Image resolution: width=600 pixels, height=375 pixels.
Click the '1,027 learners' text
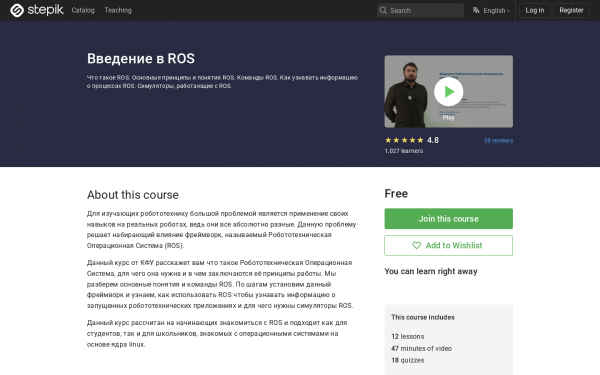click(x=404, y=151)
